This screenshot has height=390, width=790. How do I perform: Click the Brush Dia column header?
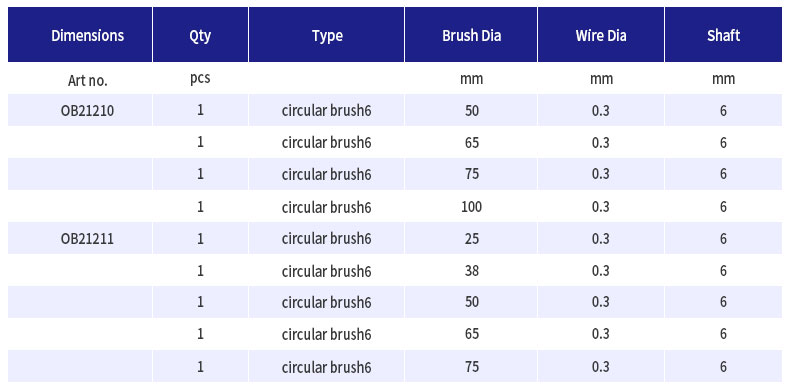click(x=471, y=35)
